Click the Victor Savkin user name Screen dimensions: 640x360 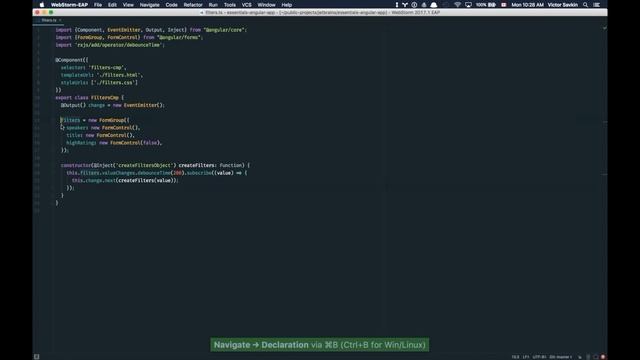tap(562, 5)
